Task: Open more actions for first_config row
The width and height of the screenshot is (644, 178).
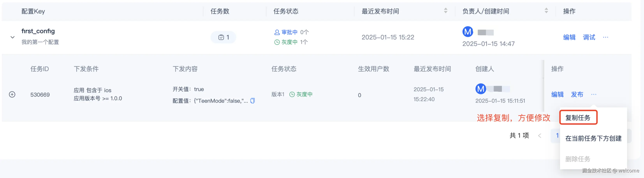Action: pos(605,37)
